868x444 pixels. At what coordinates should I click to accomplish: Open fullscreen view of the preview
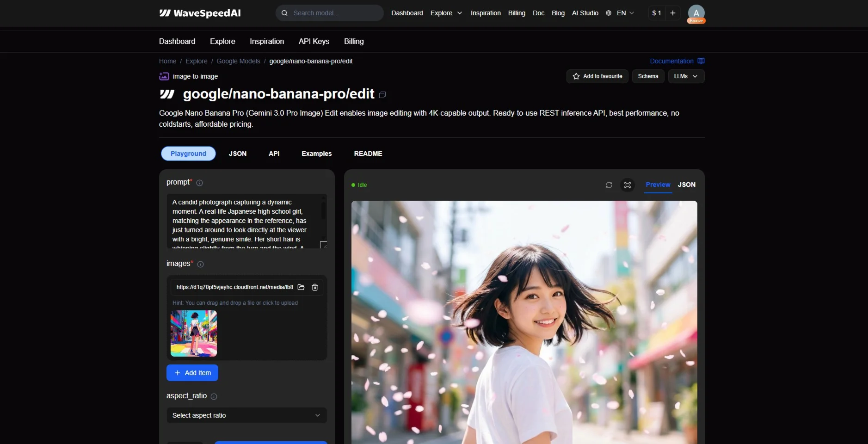(628, 185)
